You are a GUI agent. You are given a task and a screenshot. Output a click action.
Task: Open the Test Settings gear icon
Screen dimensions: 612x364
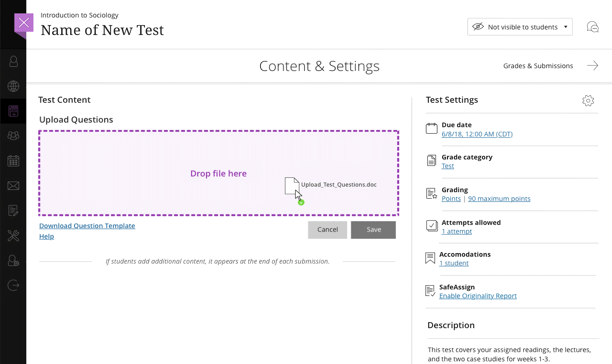point(588,100)
